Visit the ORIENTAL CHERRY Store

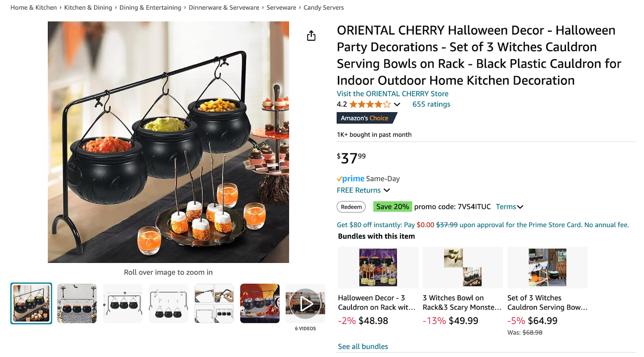click(x=392, y=93)
